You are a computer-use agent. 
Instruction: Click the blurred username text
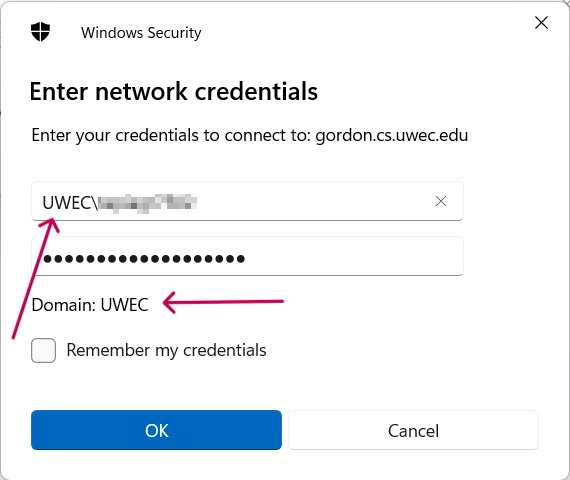pos(148,203)
